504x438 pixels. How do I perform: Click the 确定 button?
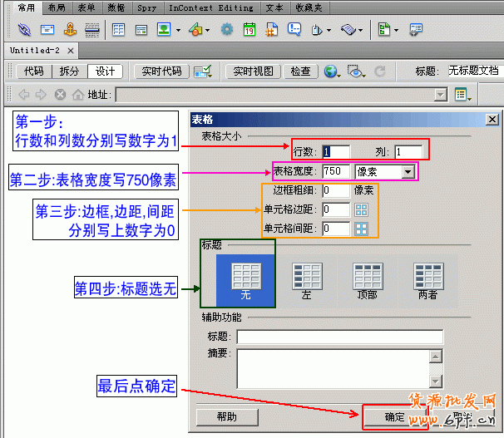point(394,417)
